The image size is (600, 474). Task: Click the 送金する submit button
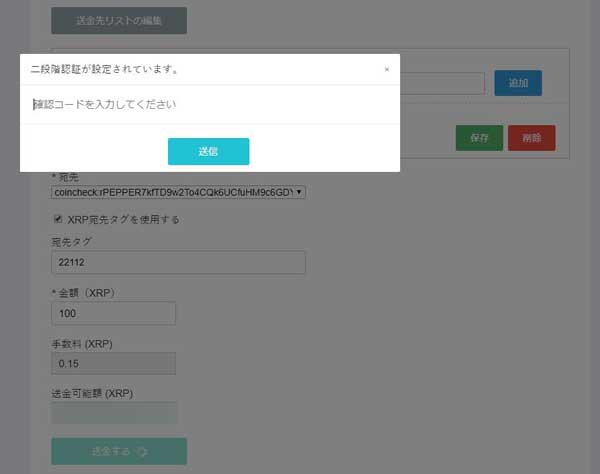[118, 451]
